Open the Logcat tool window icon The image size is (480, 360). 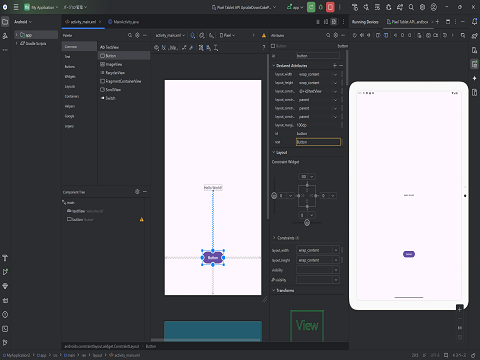coord(5,300)
